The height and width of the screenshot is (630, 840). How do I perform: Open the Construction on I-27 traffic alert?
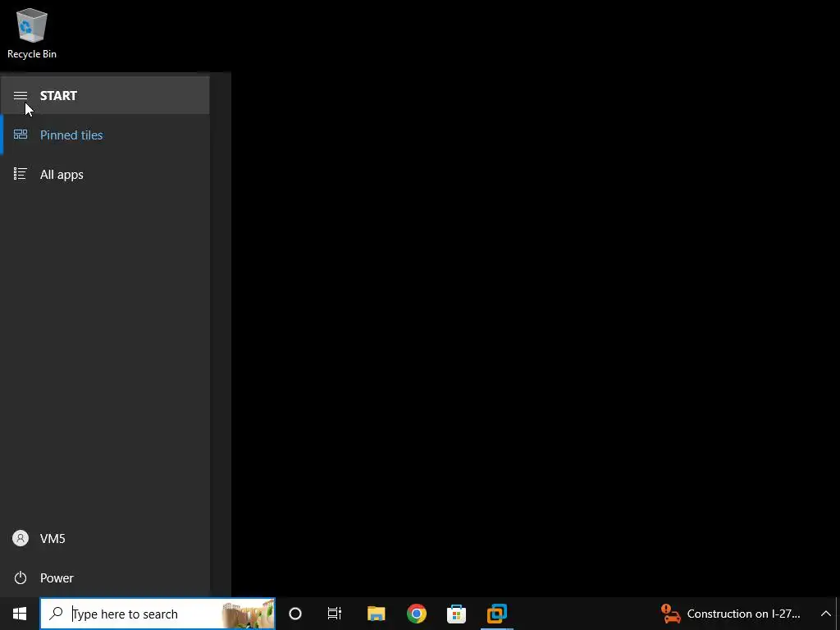coord(731,614)
